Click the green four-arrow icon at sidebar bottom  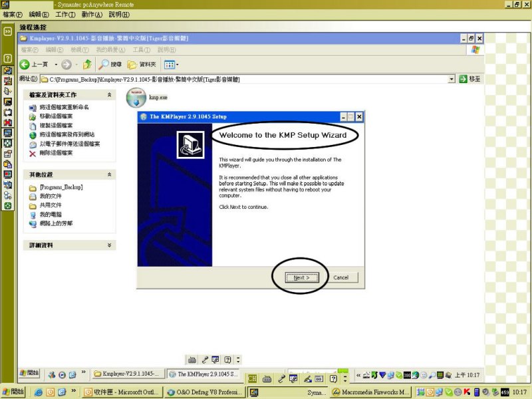[7, 205]
